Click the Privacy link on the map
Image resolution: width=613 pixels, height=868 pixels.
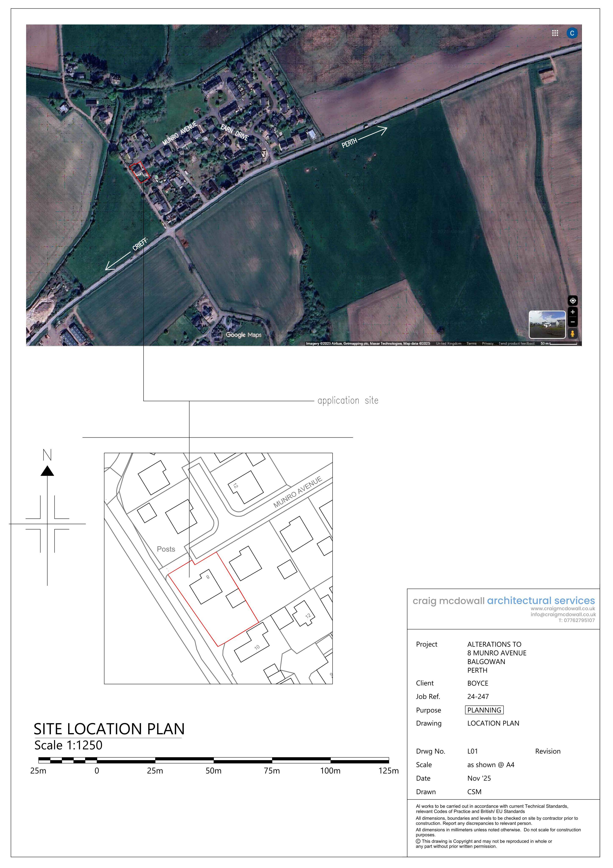point(488,344)
